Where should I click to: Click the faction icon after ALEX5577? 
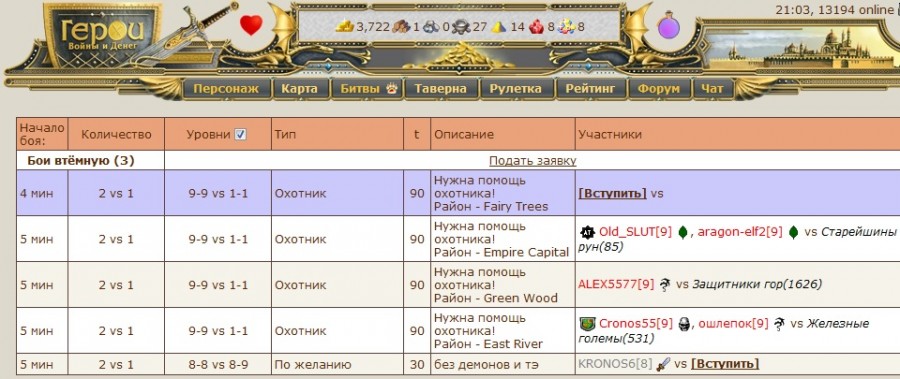click(x=665, y=284)
